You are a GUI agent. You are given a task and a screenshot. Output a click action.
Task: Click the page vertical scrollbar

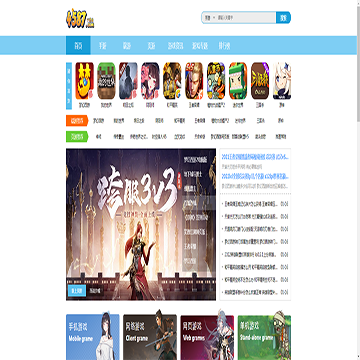coord(358,60)
